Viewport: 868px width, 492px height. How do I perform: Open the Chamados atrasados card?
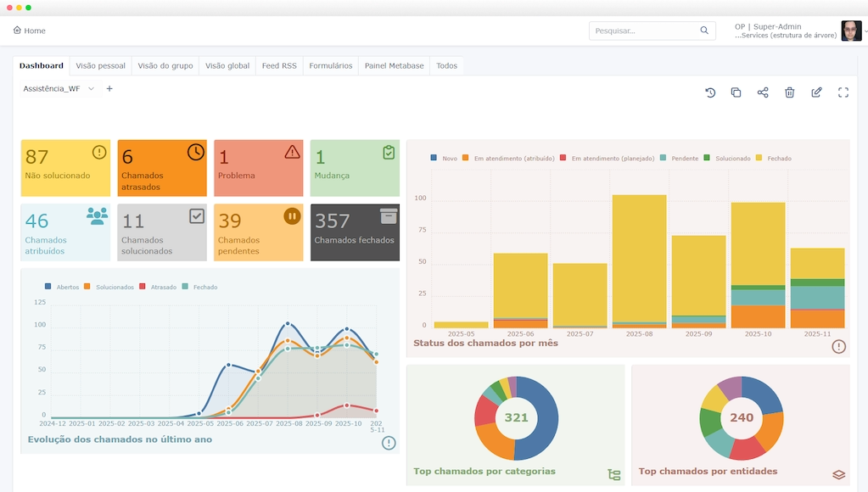[161, 168]
